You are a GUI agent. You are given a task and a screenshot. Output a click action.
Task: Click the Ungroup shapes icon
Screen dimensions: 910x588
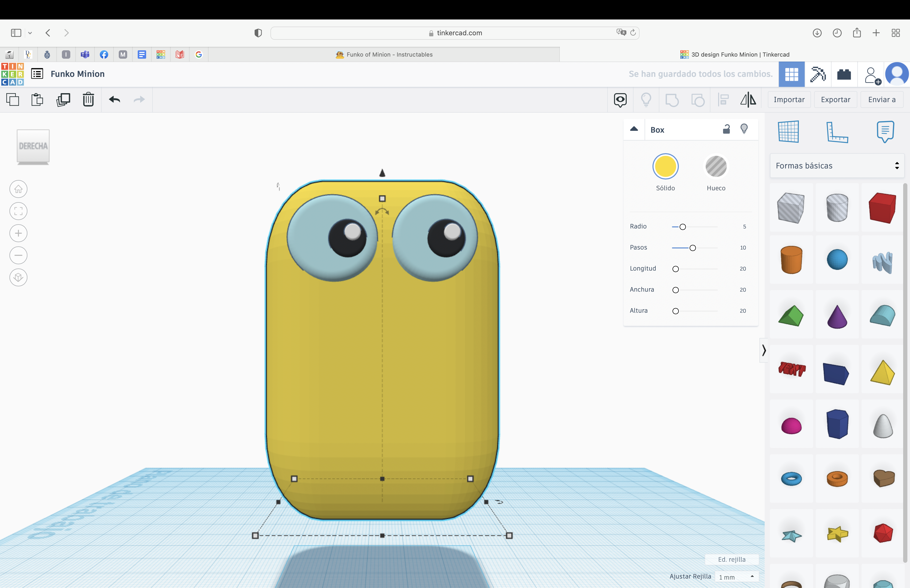click(698, 100)
